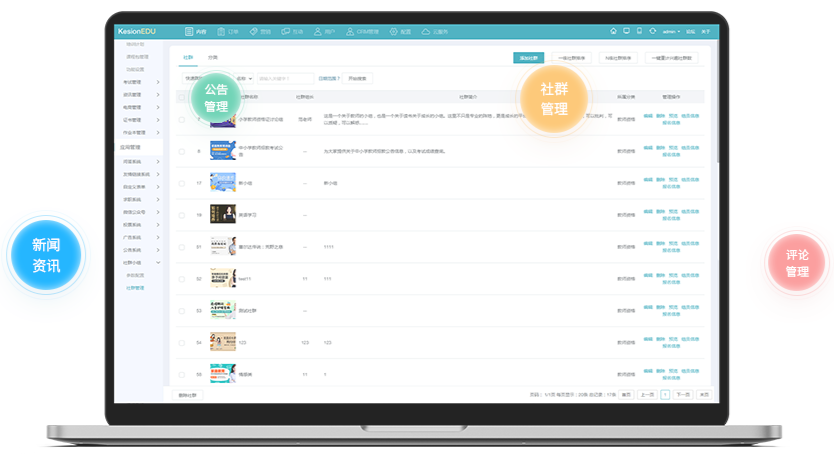Tick the checkbox for row 8
This screenshot has width=834, height=468.
182,151
